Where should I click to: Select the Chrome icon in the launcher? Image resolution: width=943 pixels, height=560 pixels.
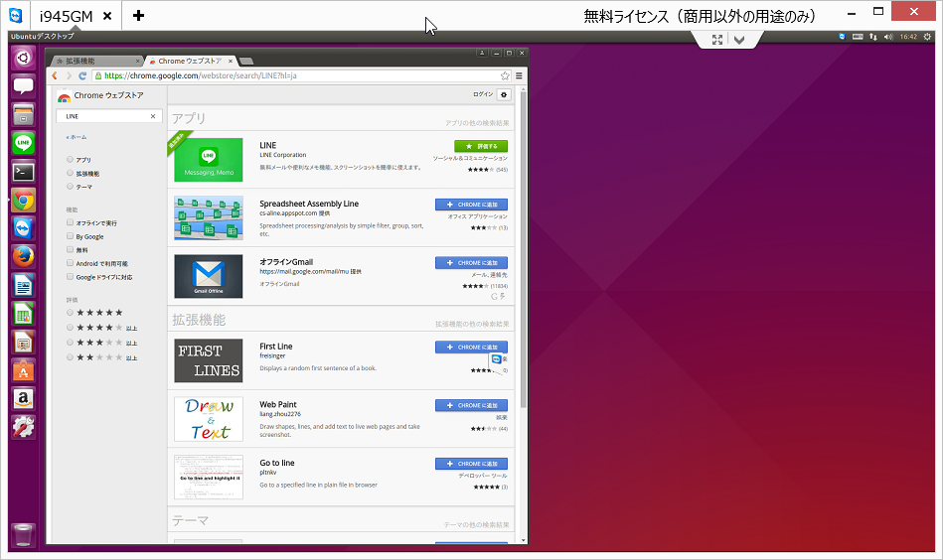pos(24,201)
